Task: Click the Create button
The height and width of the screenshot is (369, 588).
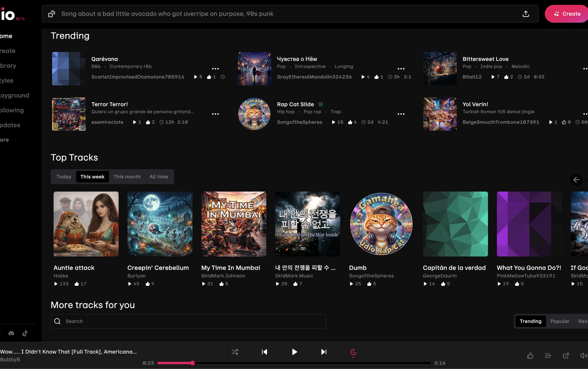Action: click(x=567, y=14)
